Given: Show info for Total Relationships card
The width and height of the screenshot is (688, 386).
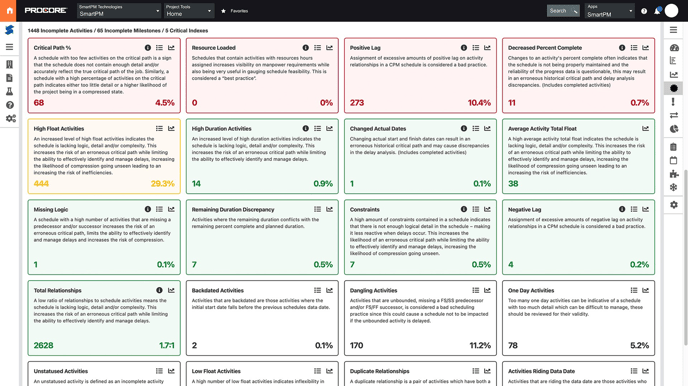Looking at the screenshot, I should tap(159, 290).
